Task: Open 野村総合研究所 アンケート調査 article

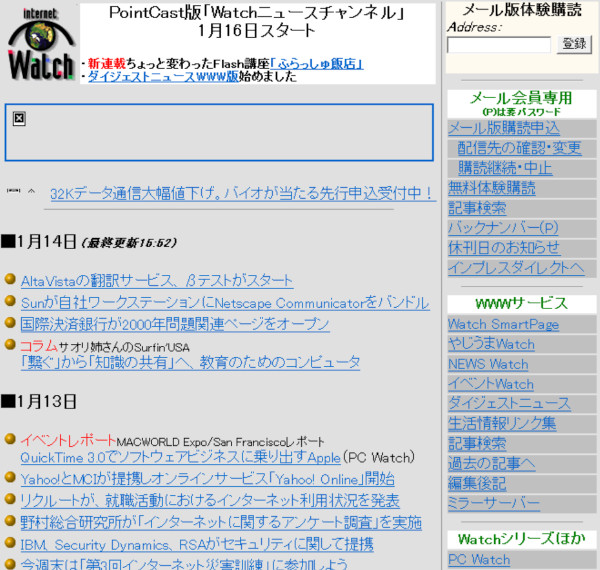Action: tap(221, 522)
